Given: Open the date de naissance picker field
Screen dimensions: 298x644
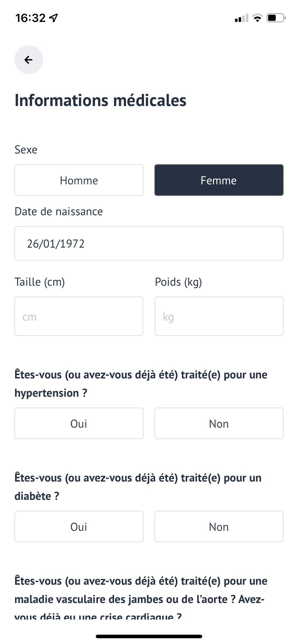Looking at the screenshot, I should tap(149, 243).
